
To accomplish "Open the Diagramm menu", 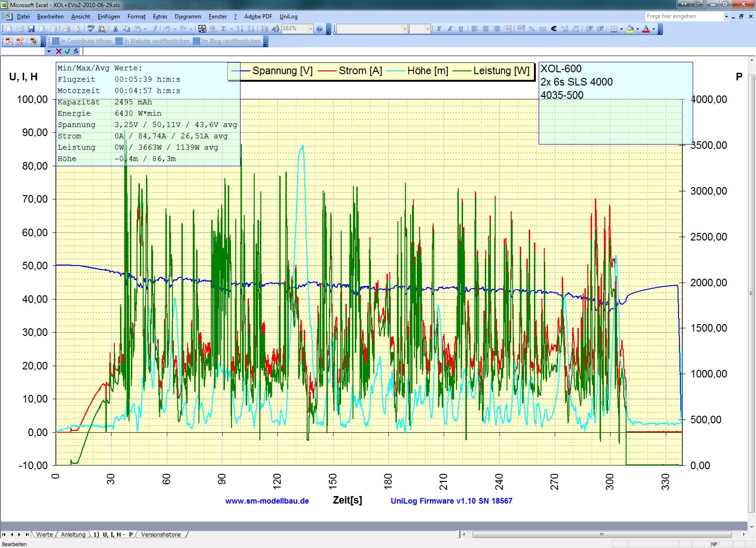I will (x=188, y=17).
